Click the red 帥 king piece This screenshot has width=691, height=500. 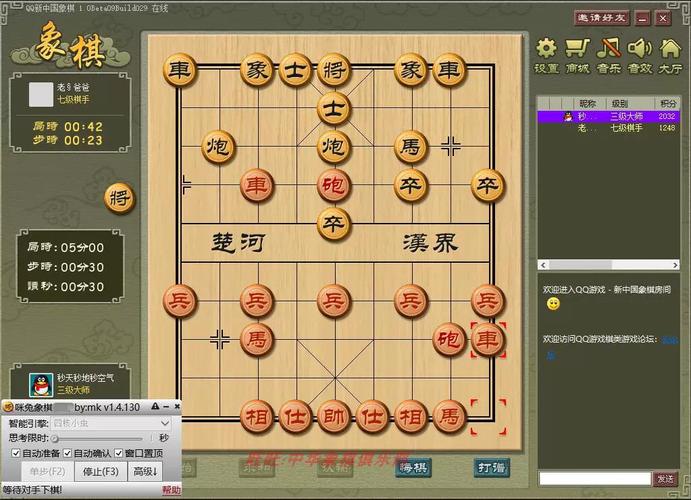click(x=333, y=413)
